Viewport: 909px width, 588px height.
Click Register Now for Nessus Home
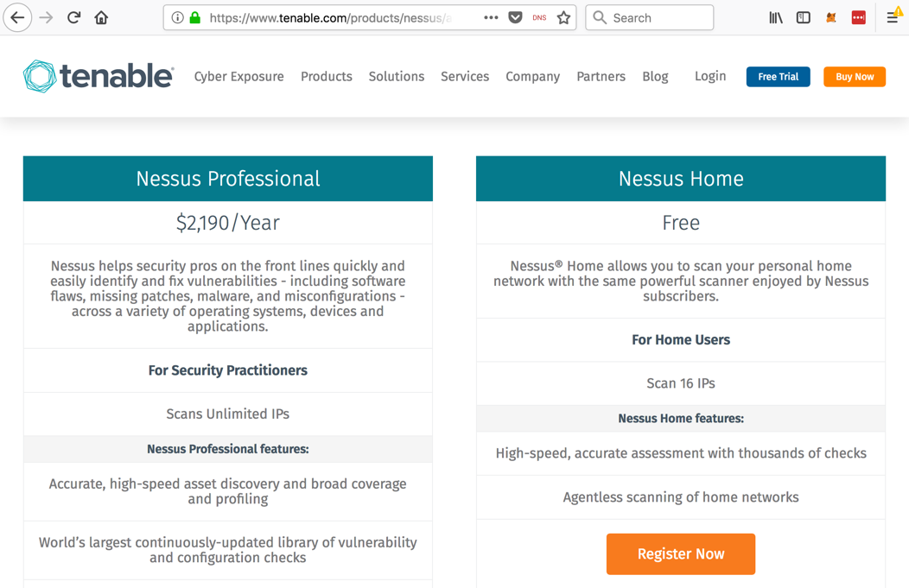(x=681, y=554)
